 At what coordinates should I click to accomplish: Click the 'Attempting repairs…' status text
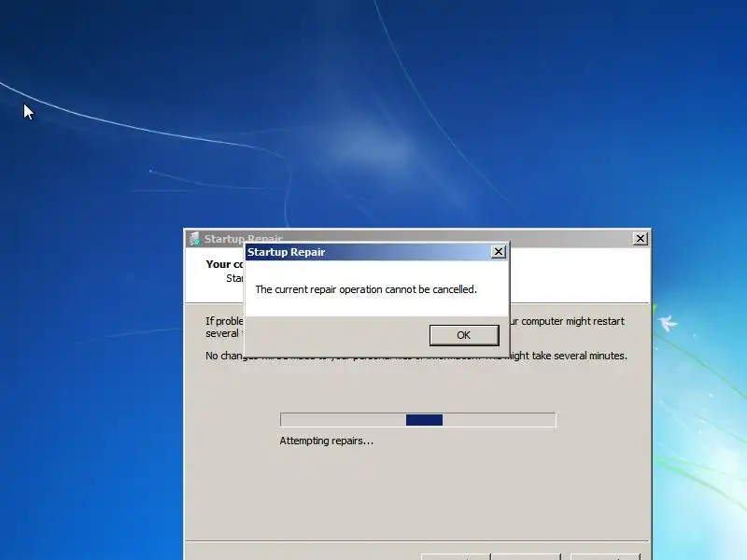326,441
